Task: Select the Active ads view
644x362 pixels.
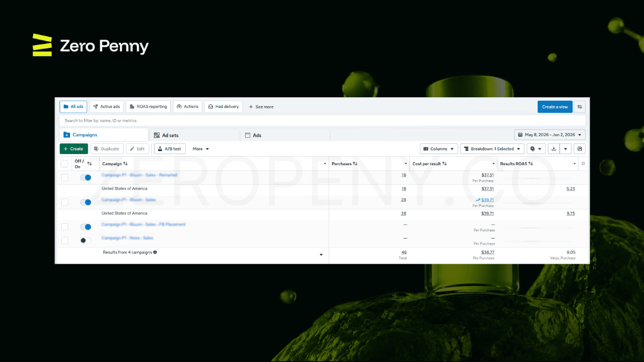Action: pyautogui.click(x=107, y=107)
